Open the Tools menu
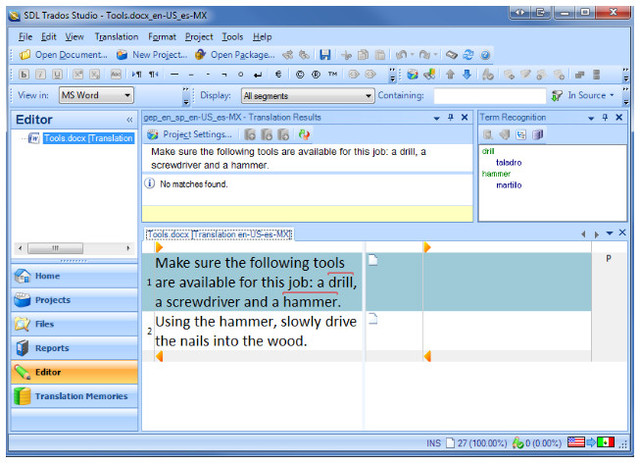This screenshot has height=464, width=640. point(232,37)
